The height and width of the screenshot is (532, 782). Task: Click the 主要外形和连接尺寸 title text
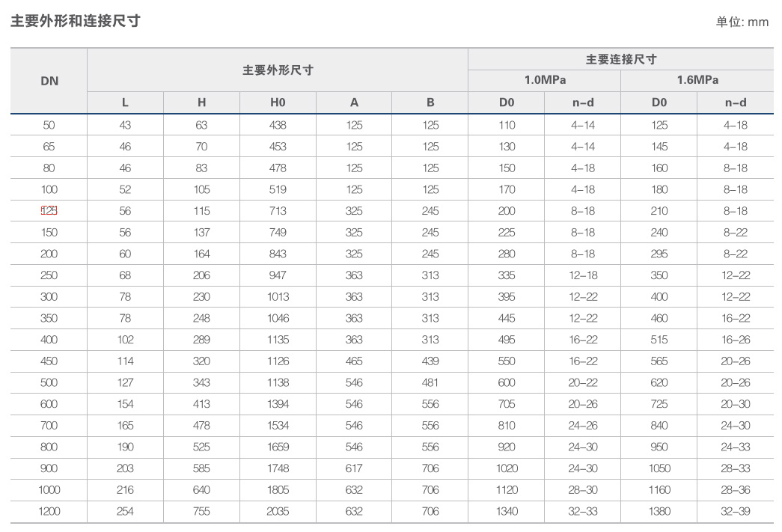pos(75,21)
